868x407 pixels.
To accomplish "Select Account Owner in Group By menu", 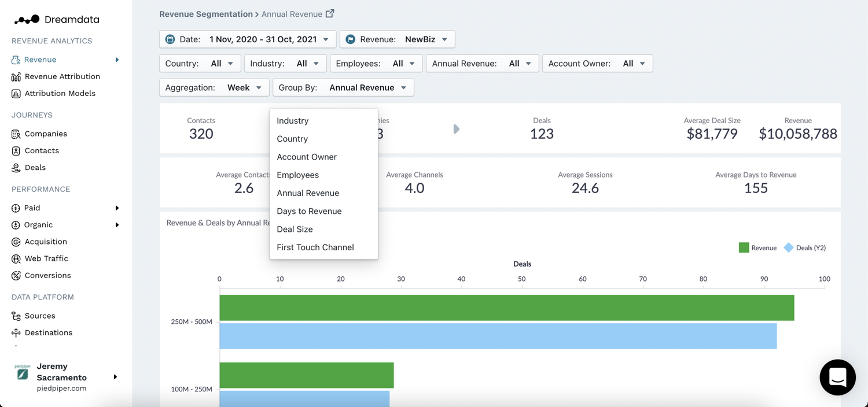I will (323, 157).
